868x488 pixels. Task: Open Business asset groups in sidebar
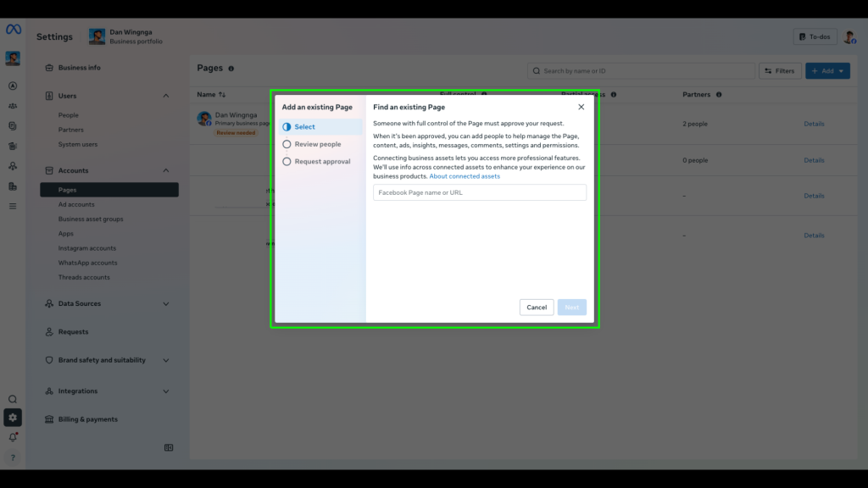[91, 219]
